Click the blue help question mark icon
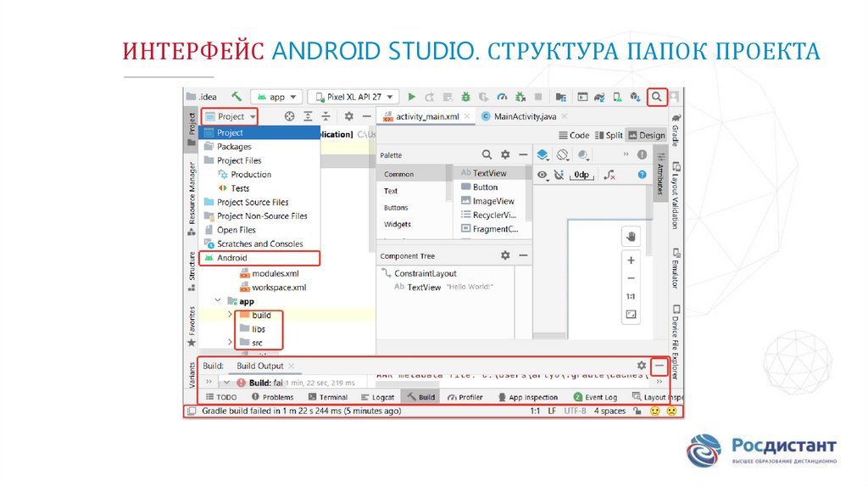The image size is (868, 487). [642, 175]
